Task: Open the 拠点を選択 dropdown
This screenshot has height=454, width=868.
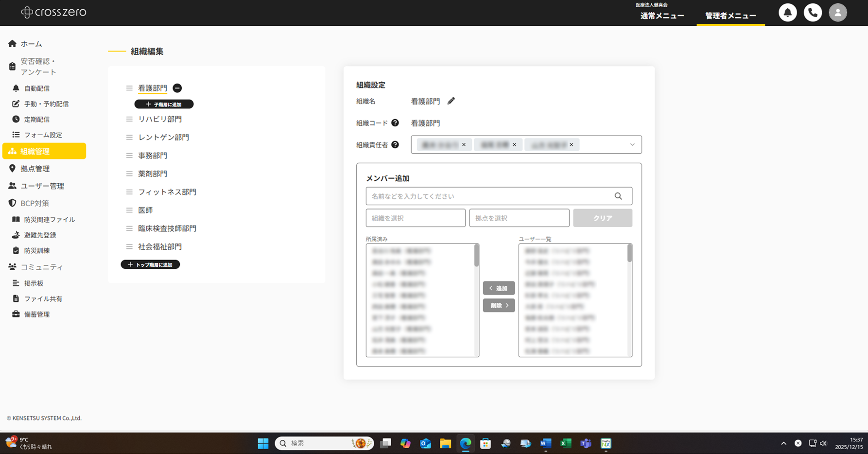Action: tap(519, 218)
